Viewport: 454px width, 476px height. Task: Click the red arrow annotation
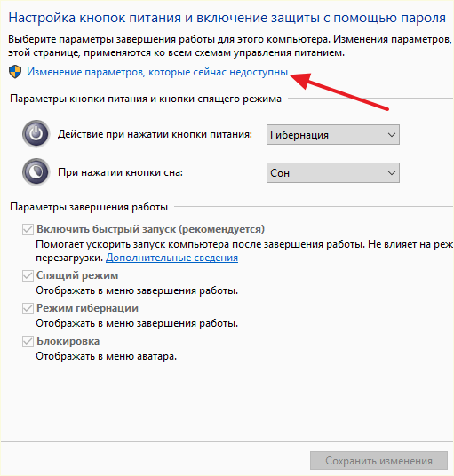coord(339,91)
